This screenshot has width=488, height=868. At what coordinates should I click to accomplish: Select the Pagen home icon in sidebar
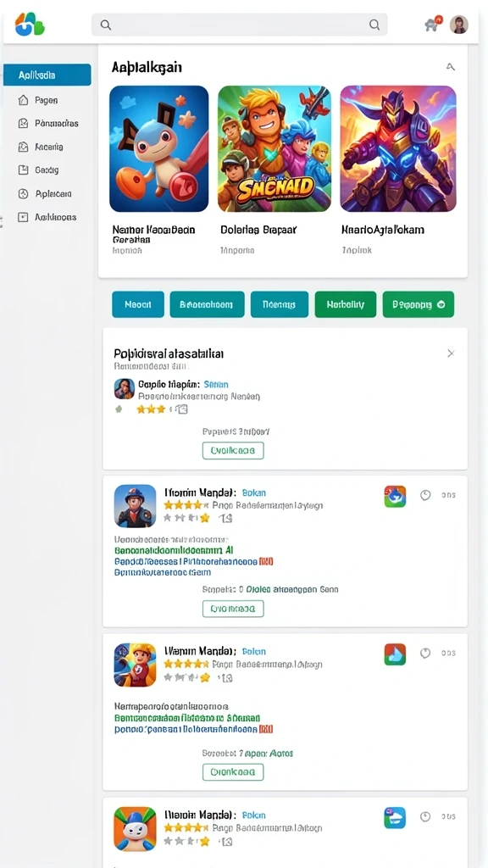point(23,100)
